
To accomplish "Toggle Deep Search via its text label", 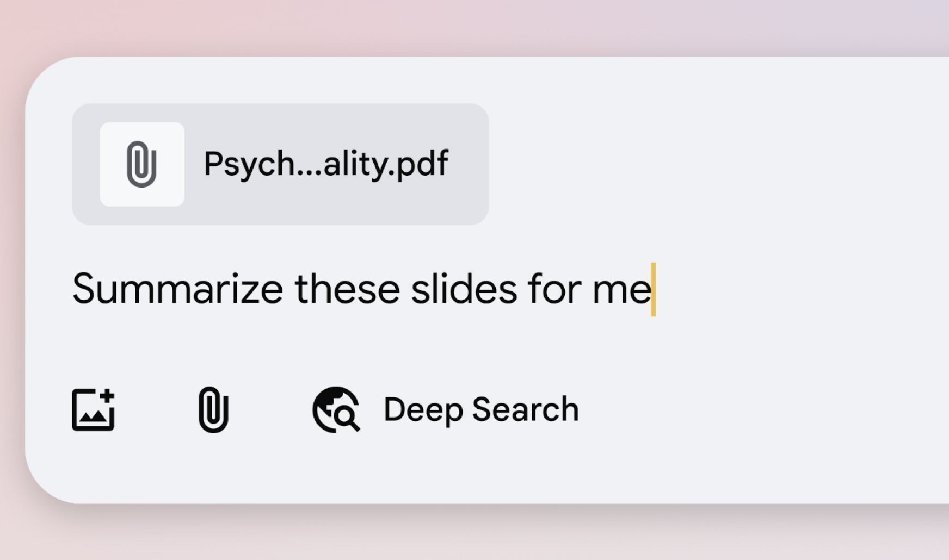I will click(481, 409).
